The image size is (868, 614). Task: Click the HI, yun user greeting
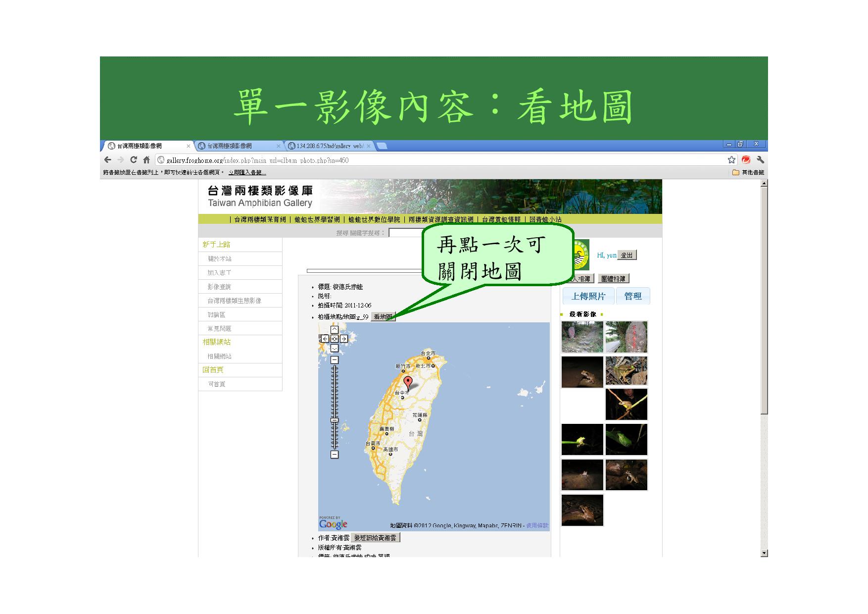pos(607,255)
